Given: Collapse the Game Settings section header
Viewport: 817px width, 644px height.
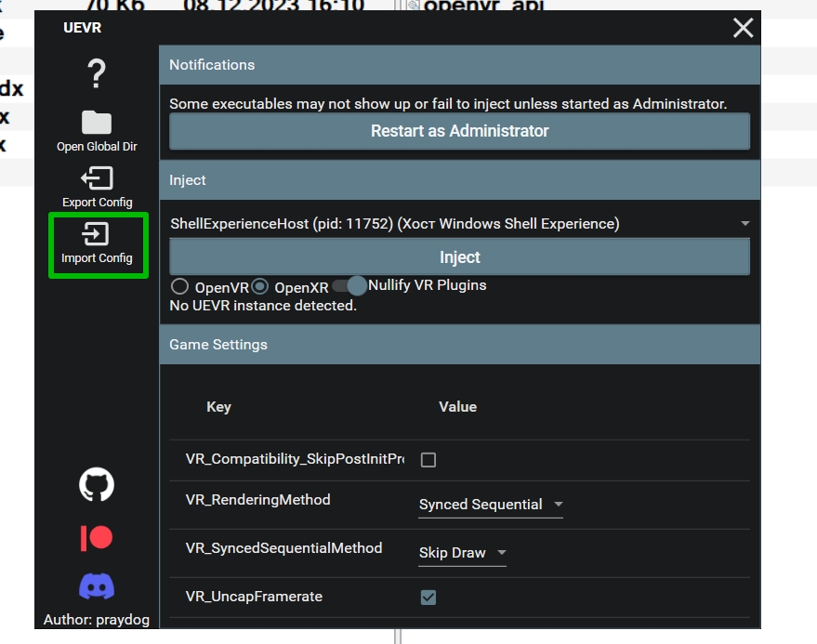Looking at the screenshot, I should click(x=459, y=345).
